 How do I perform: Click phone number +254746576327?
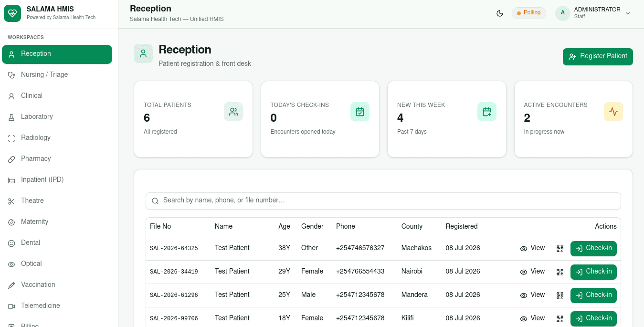[x=360, y=248]
